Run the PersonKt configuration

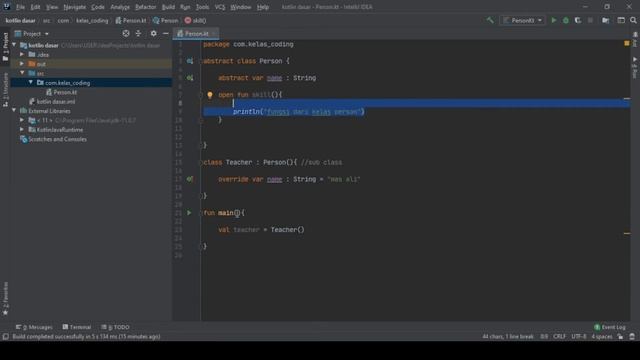coord(554,20)
